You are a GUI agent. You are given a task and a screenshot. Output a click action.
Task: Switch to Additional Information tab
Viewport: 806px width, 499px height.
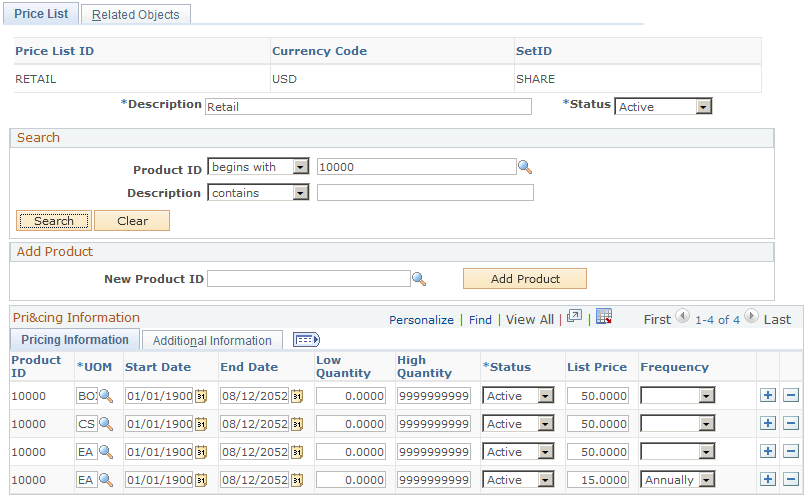[212, 341]
